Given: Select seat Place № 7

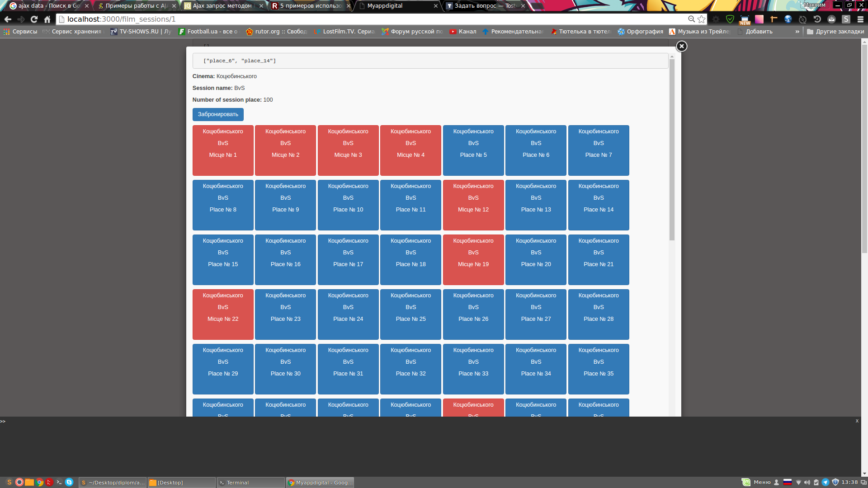Looking at the screenshot, I should (x=599, y=150).
